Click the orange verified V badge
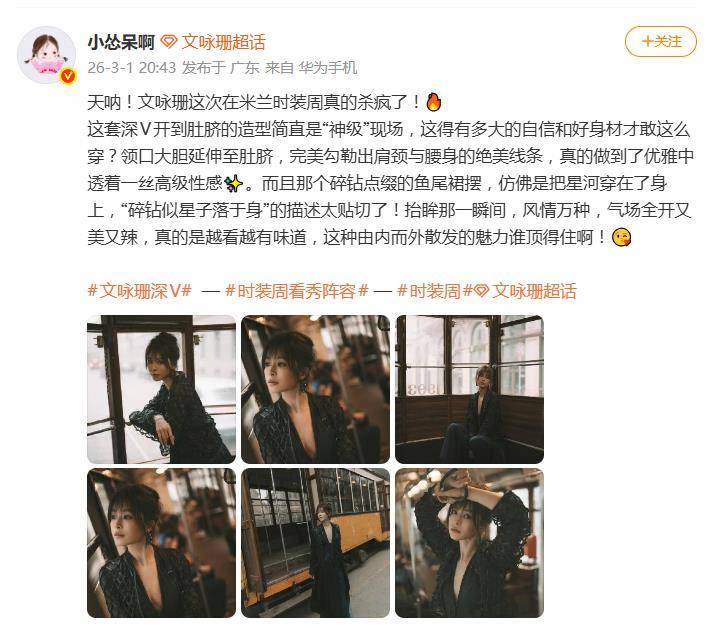Screen dimensions: 712x632 click(x=69, y=76)
